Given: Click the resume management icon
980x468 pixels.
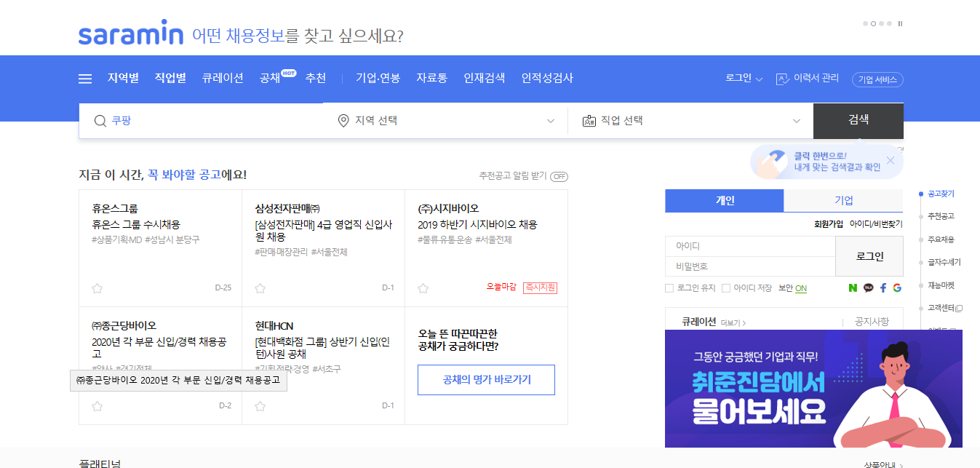Looking at the screenshot, I should click(x=783, y=79).
